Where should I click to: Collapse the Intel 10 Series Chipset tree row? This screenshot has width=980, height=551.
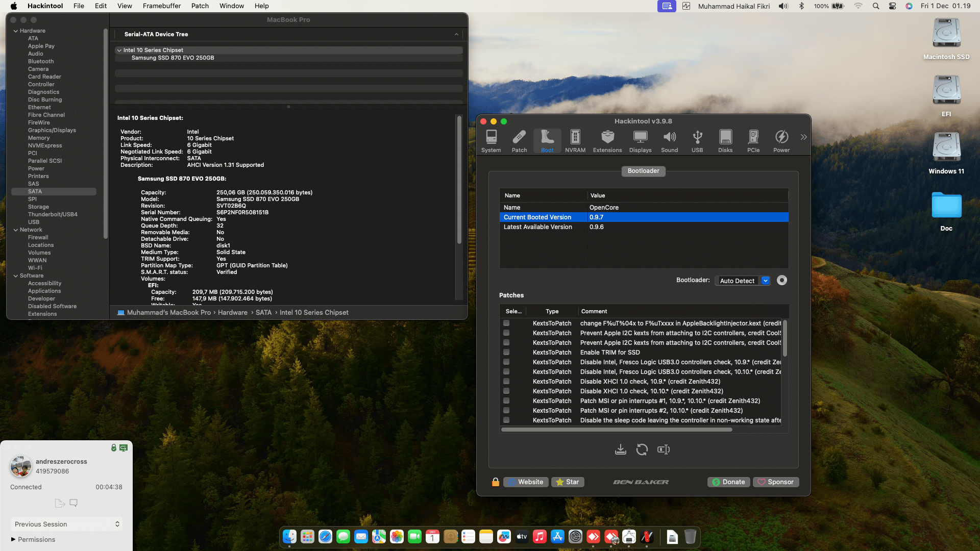tap(119, 50)
